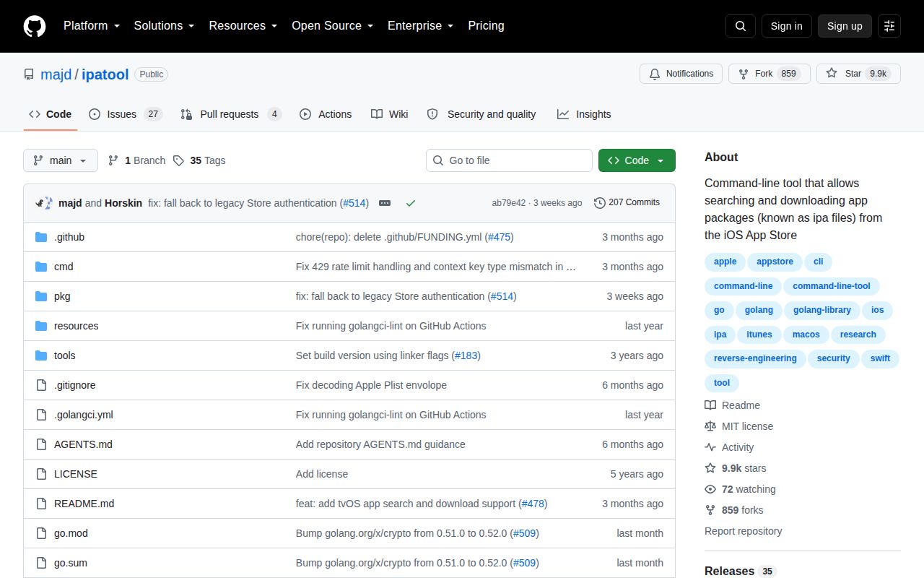Click the bell Notifications button
The image size is (924, 578).
point(681,74)
